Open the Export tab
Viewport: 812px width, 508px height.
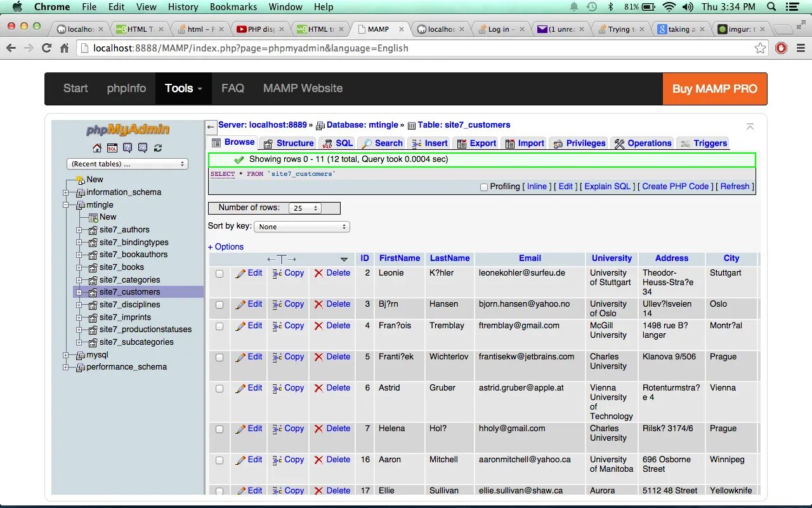476,144
